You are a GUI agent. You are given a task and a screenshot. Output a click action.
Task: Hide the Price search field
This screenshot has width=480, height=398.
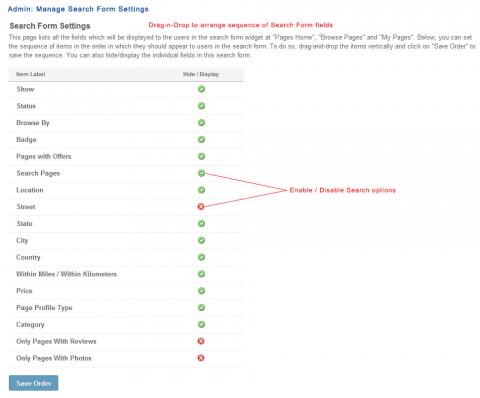(x=201, y=291)
